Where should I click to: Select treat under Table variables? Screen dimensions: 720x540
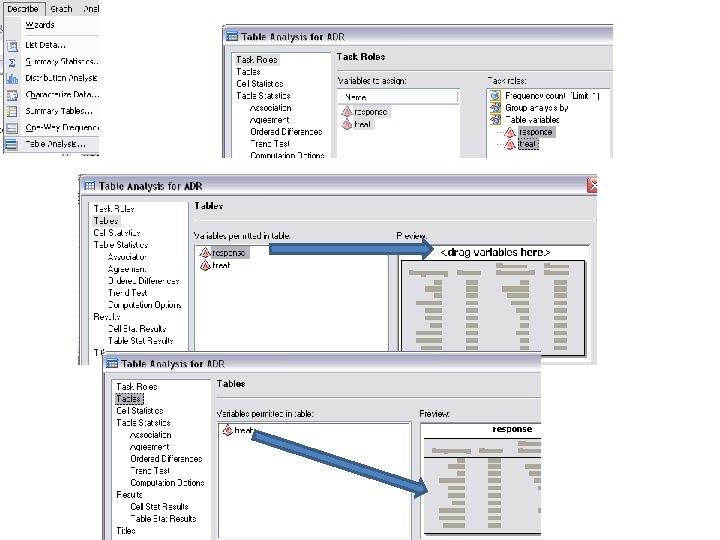(x=528, y=144)
